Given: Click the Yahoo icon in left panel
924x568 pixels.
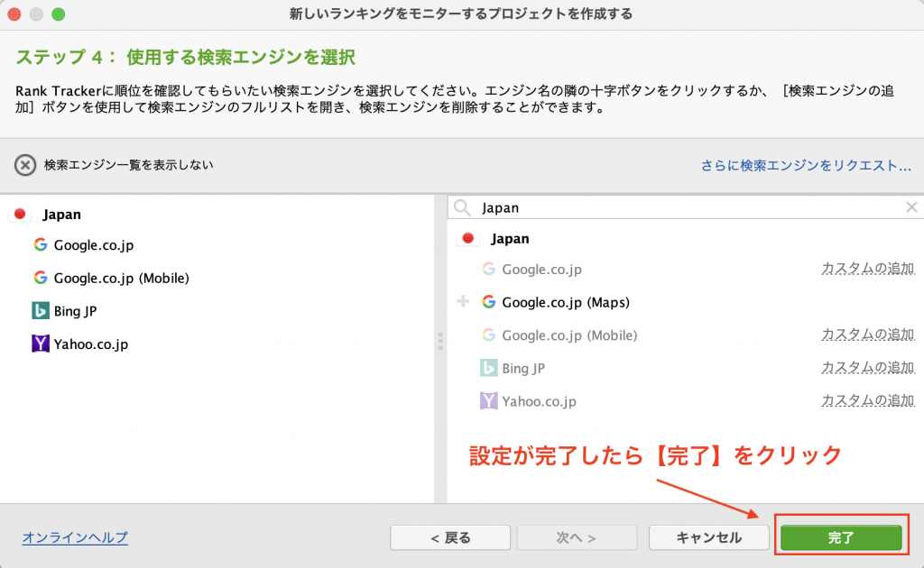Looking at the screenshot, I should (x=40, y=344).
